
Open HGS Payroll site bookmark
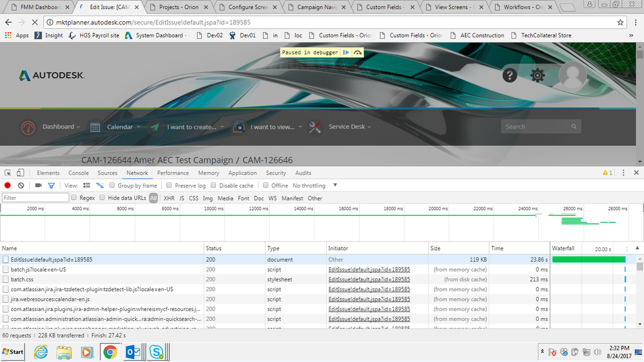(x=94, y=35)
